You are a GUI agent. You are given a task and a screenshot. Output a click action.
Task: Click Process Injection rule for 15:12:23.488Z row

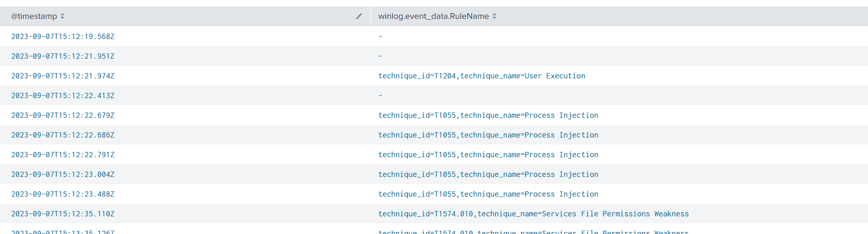pos(488,194)
